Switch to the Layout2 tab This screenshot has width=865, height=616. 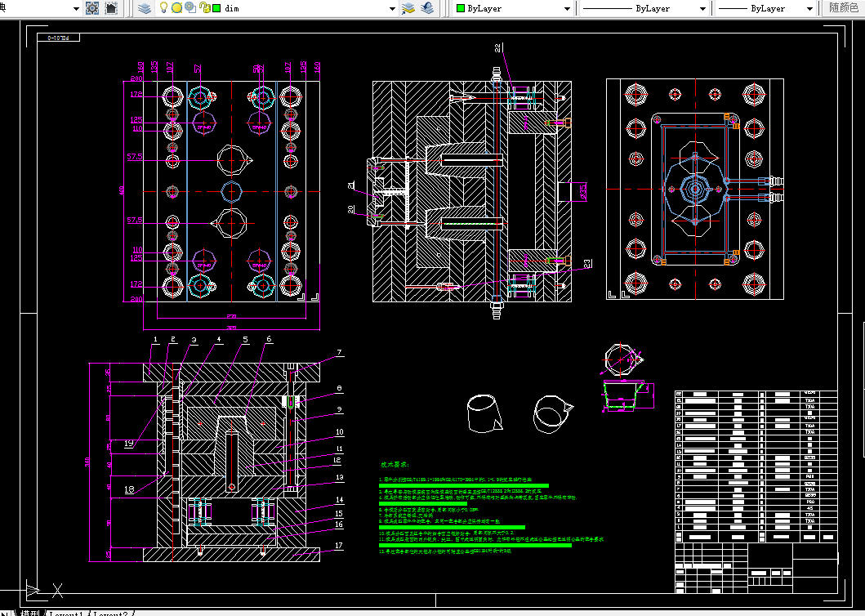click(x=111, y=614)
